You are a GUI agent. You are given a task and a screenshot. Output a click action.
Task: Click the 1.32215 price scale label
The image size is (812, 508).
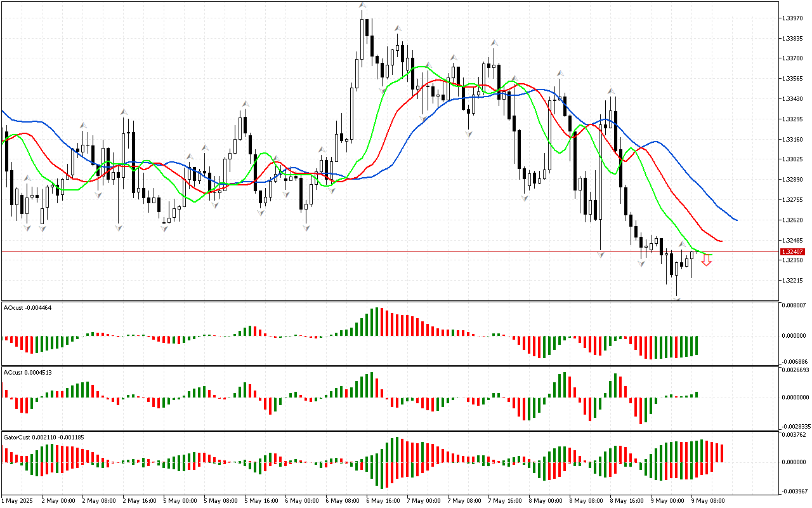coord(794,280)
